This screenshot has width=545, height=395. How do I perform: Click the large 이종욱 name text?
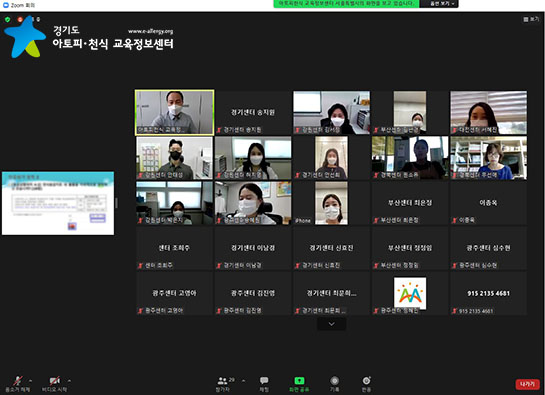point(488,202)
